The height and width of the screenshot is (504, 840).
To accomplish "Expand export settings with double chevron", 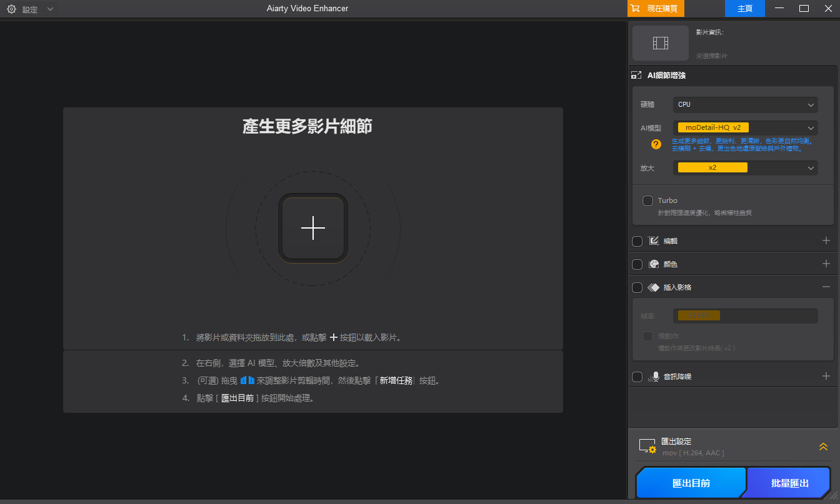I will (823, 447).
